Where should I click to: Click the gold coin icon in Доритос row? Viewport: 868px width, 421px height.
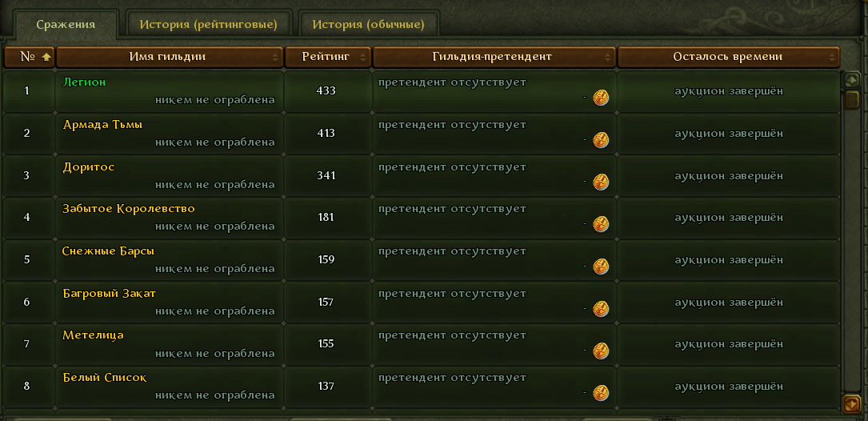click(601, 182)
